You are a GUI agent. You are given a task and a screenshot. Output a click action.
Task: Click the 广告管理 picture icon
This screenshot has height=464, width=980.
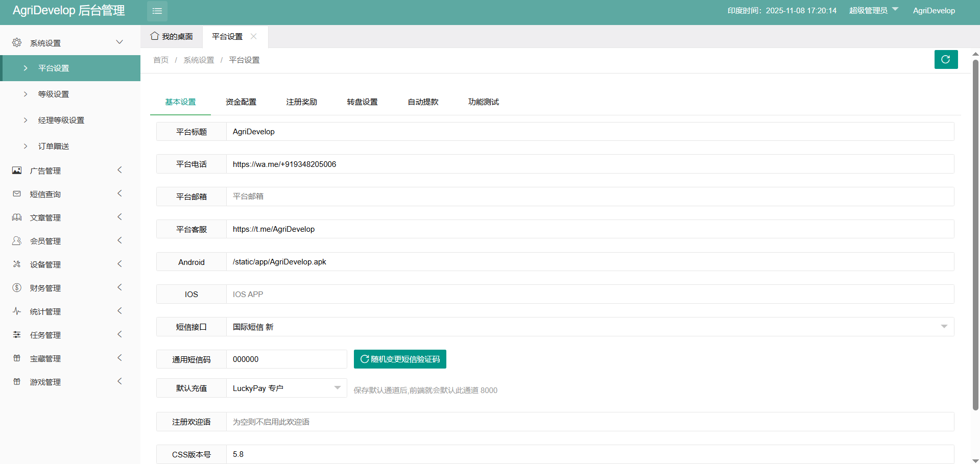pos(17,170)
